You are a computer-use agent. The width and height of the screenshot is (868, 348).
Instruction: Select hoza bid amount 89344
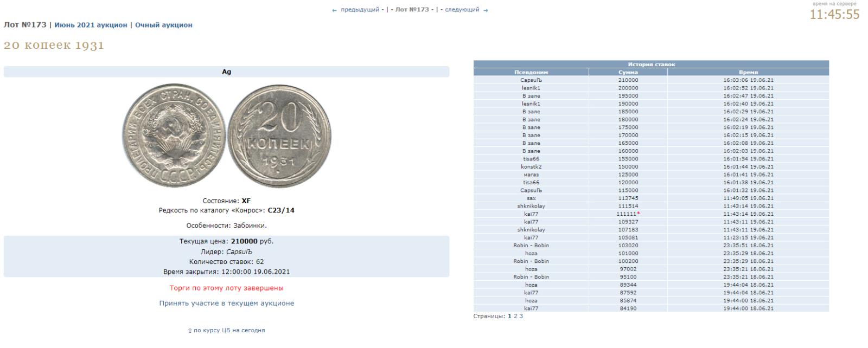click(628, 285)
